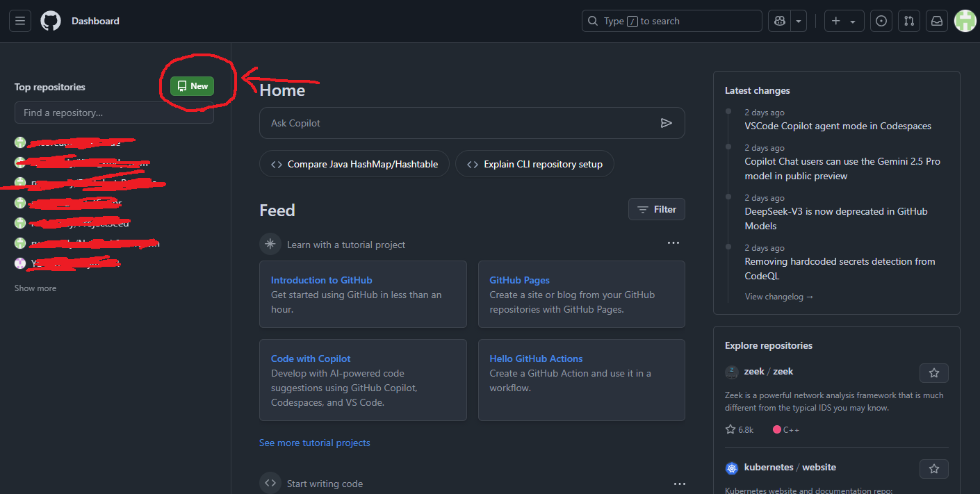
Task: Select Explain CLI repository setup suggestion
Action: [x=534, y=165]
